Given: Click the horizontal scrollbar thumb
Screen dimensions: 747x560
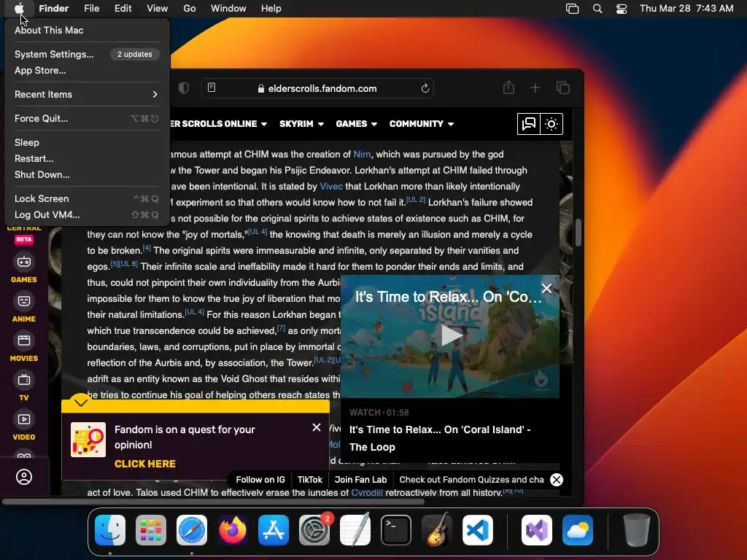Looking at the screenshot, I should tap(213, 502).
